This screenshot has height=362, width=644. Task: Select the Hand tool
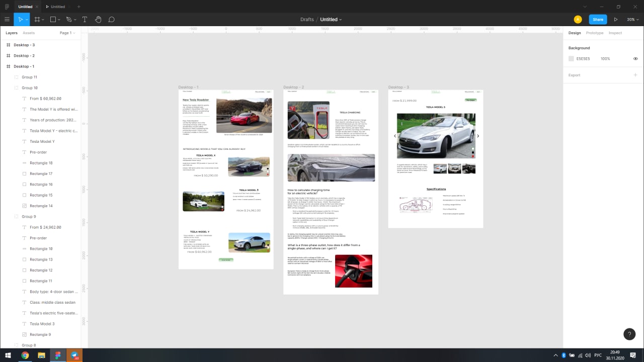coord(98,20)
